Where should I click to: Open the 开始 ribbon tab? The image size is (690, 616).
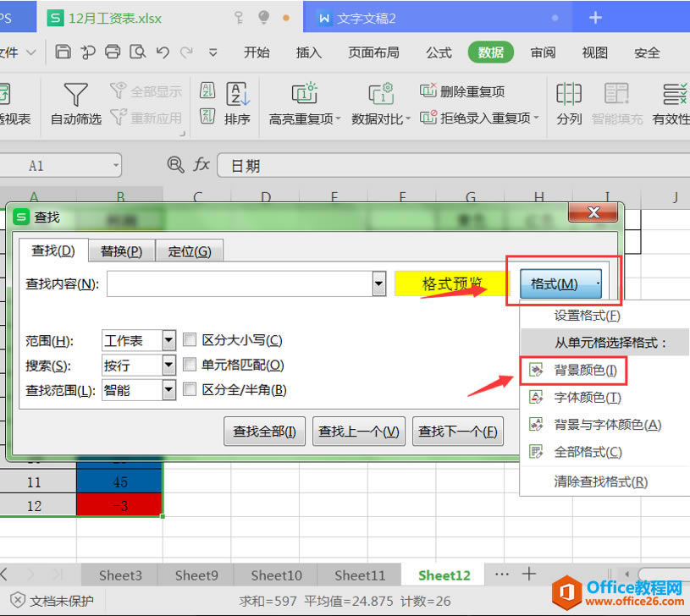[257, 52]
